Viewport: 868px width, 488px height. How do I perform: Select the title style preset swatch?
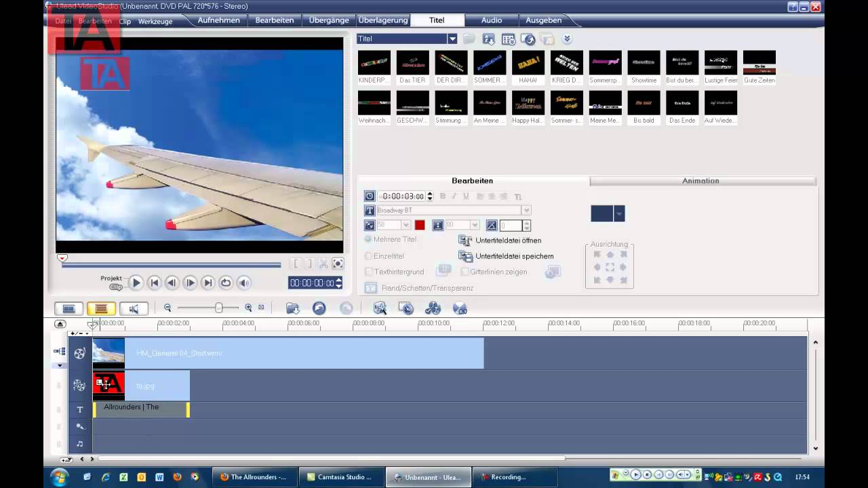pyautogui.click(x=602, y=213)
